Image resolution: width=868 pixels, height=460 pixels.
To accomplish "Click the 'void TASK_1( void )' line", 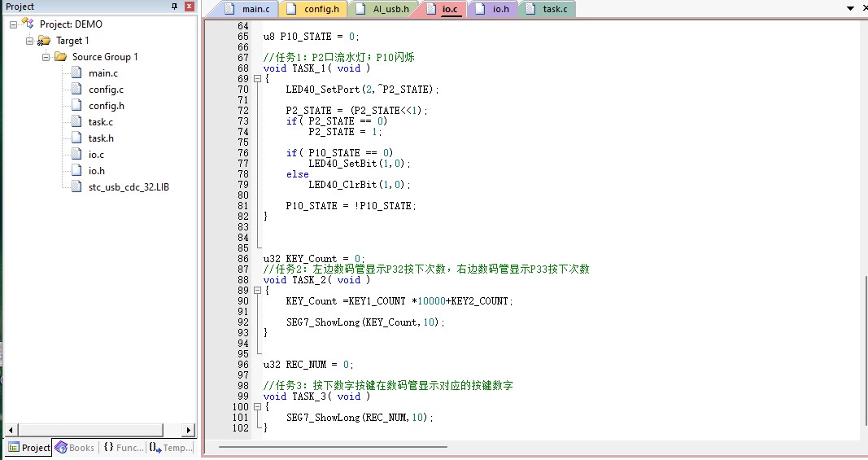I will (x=316, y=68).
